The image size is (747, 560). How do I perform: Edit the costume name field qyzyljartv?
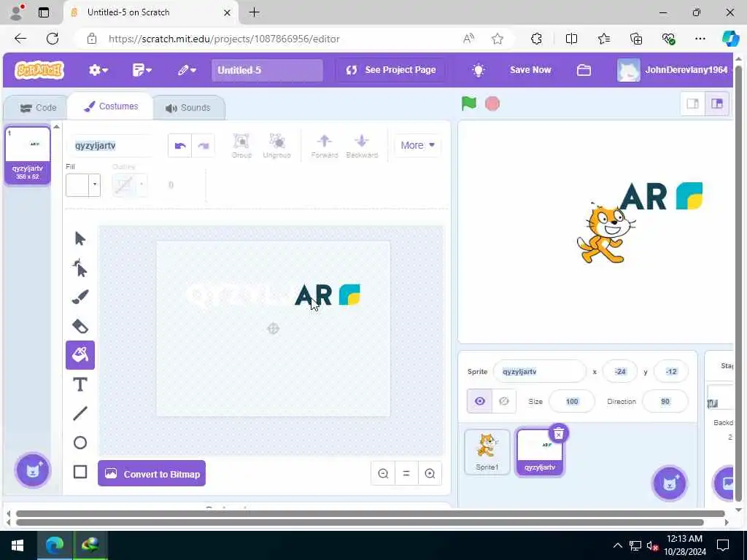pos(113,145)
